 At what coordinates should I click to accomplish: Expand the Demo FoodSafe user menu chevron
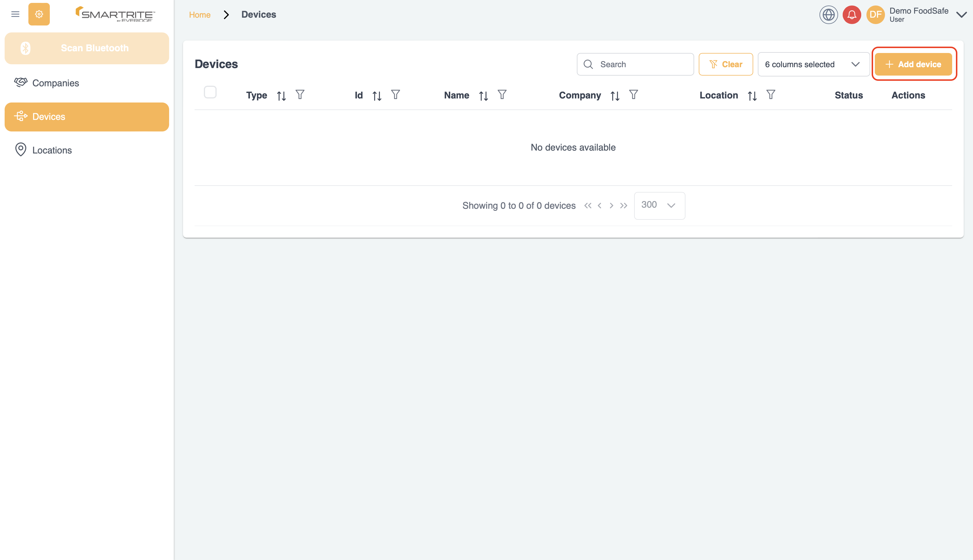(961, 15)
